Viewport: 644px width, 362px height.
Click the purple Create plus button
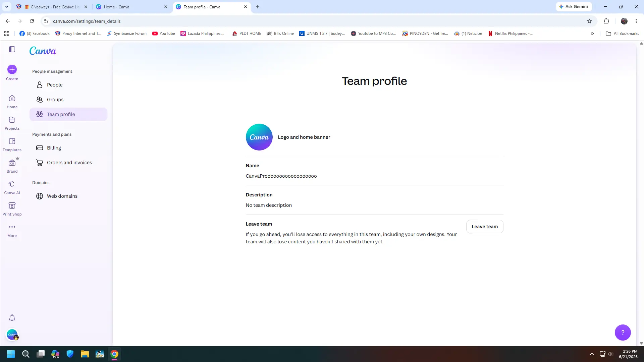click(x=12, y=69)
